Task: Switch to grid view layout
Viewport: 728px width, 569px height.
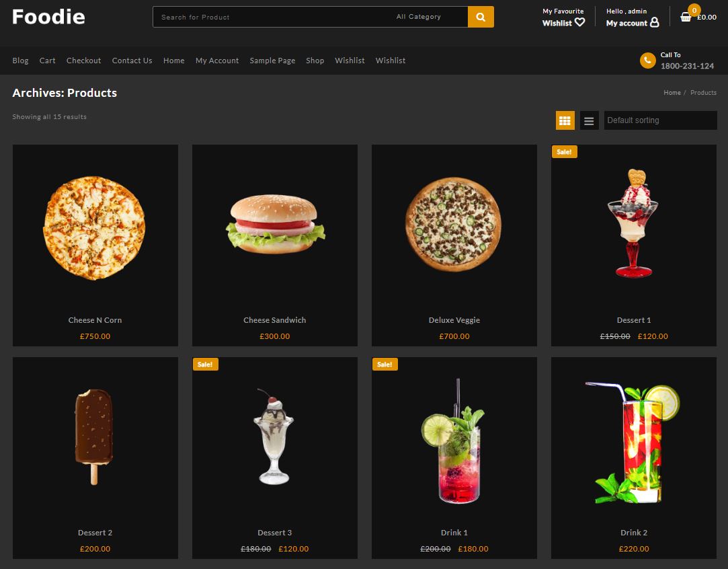Action: click(565, 120)
